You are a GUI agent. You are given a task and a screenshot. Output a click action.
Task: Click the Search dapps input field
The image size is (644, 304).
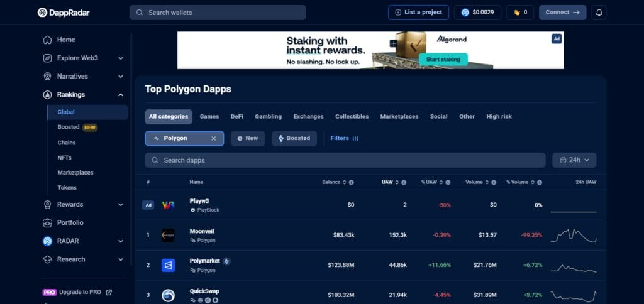[345, 160]
